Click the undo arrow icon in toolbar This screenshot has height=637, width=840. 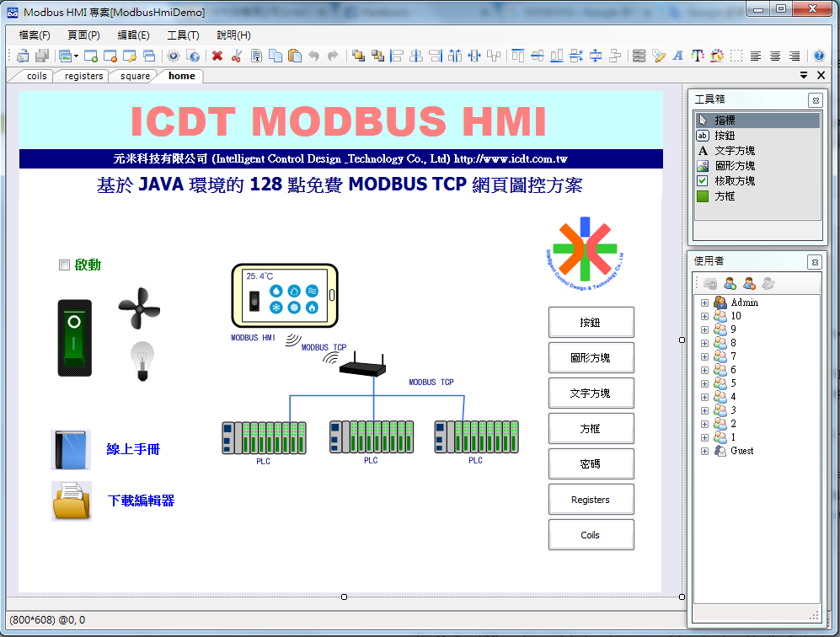tap(313, 56)
